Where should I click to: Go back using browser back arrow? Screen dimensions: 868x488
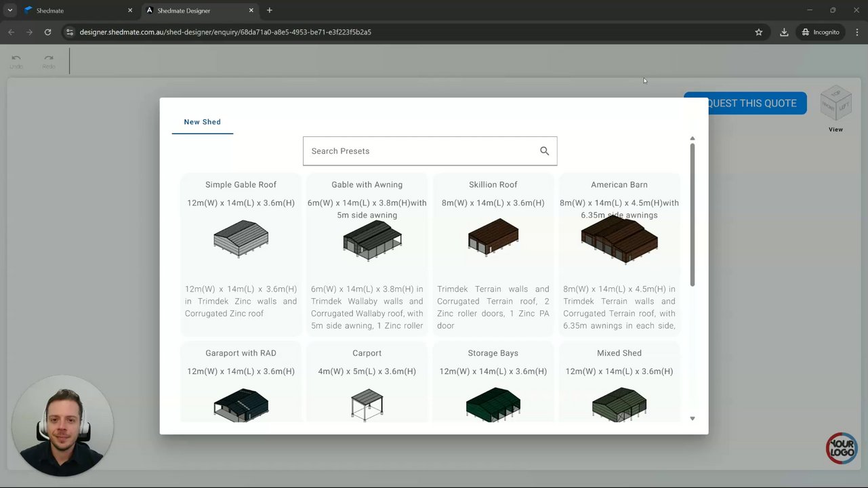point(11,32)
